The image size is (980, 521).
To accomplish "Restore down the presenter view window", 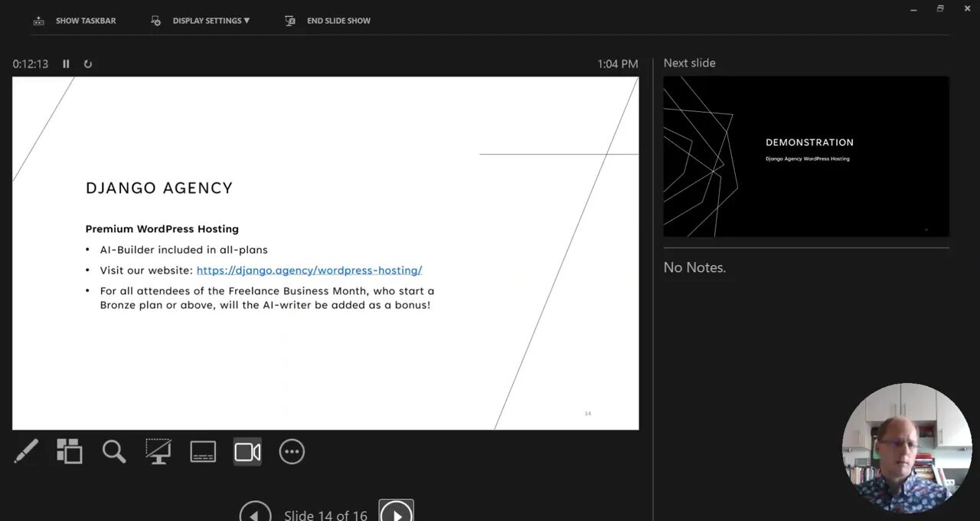I will tap(940, 9).
